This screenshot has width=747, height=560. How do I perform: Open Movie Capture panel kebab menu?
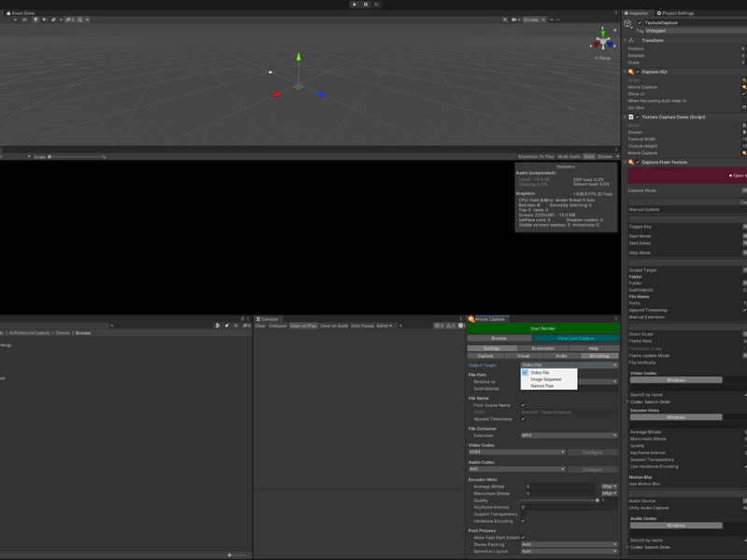(616, 319)
